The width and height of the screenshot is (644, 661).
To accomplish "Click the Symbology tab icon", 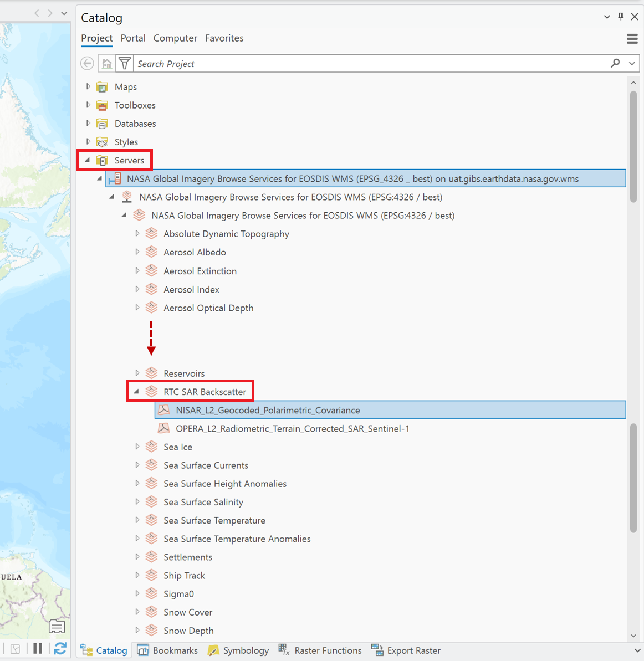I will tap(213, 650).
